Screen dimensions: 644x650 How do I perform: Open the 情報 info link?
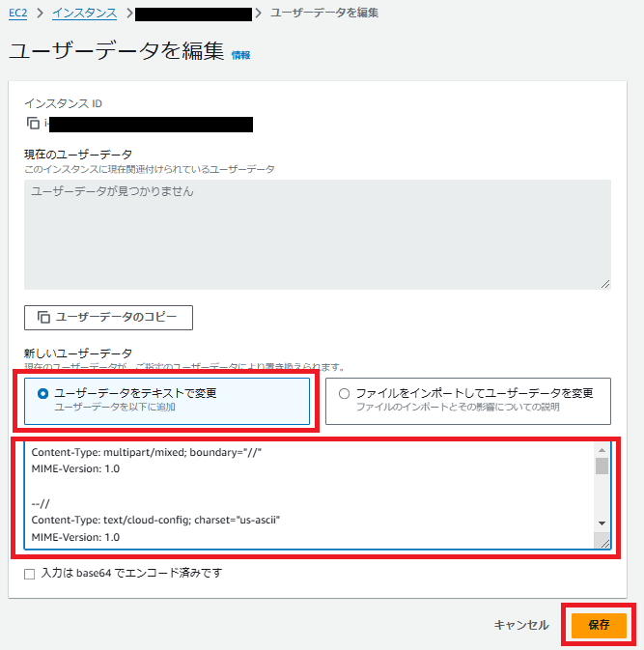(x=240, y=55)
